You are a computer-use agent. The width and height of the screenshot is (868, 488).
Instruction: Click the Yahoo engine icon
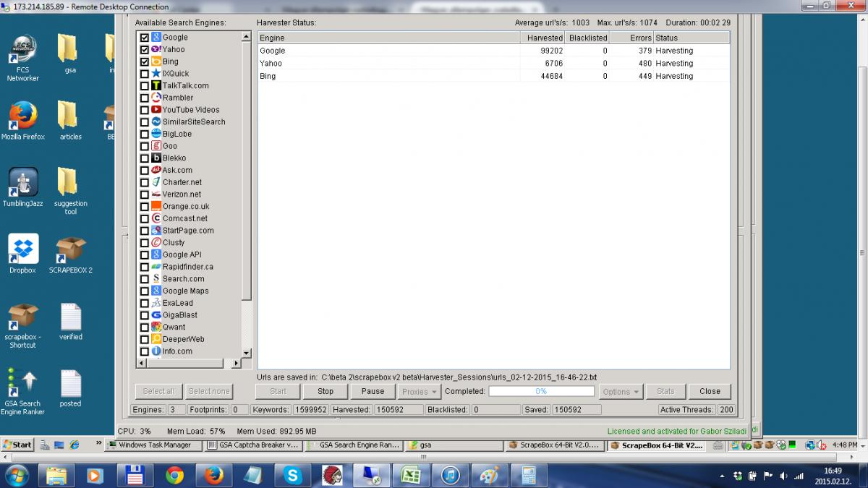[x=156, y=49]
